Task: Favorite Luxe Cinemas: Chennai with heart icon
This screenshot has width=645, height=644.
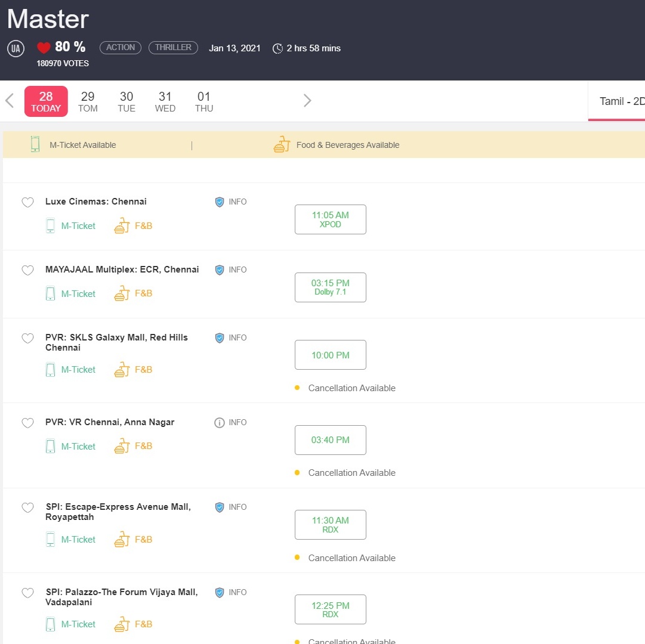Action: click(x=27, y=202)
